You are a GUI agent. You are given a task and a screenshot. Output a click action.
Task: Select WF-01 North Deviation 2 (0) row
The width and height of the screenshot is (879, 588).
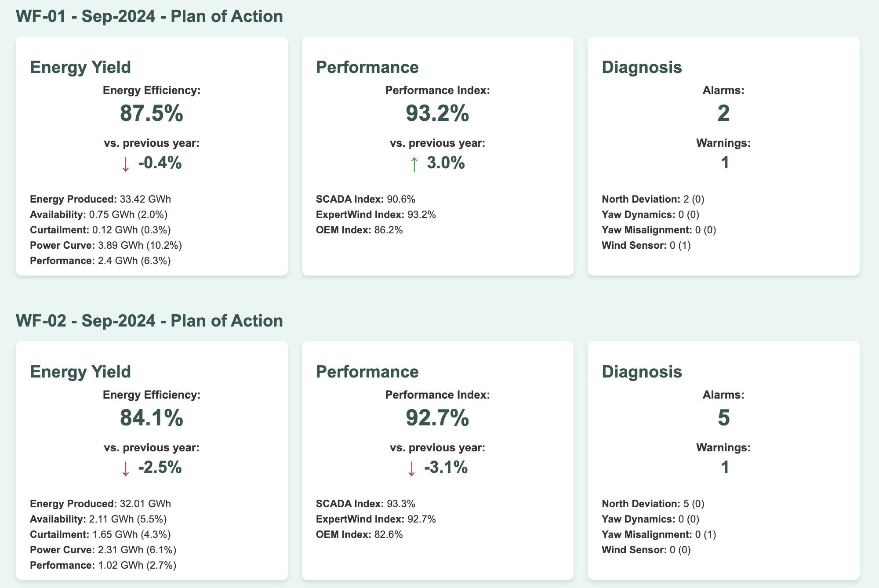(653, 199)
